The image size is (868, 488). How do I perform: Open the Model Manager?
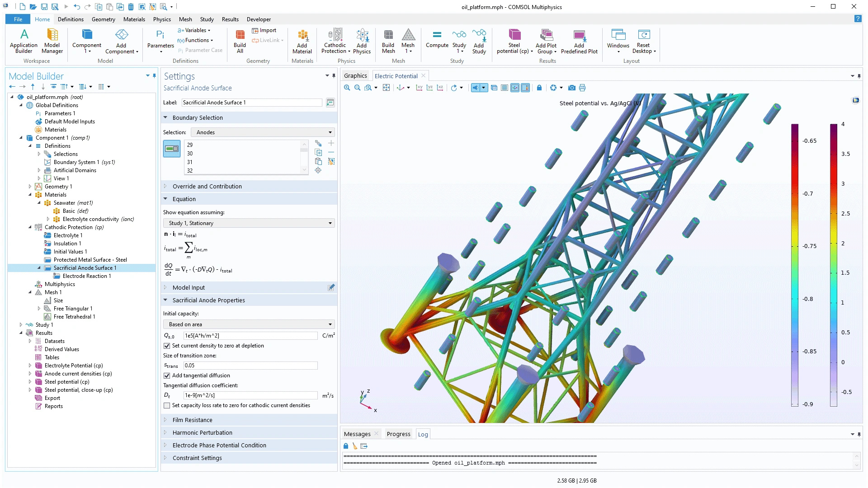(x=52, y=41)
